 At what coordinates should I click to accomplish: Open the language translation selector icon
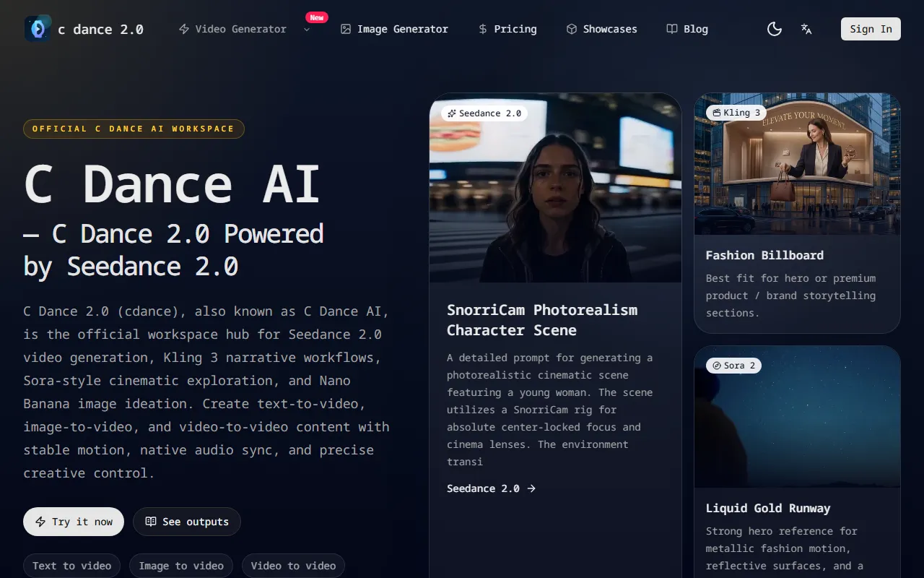click(806, 29)
